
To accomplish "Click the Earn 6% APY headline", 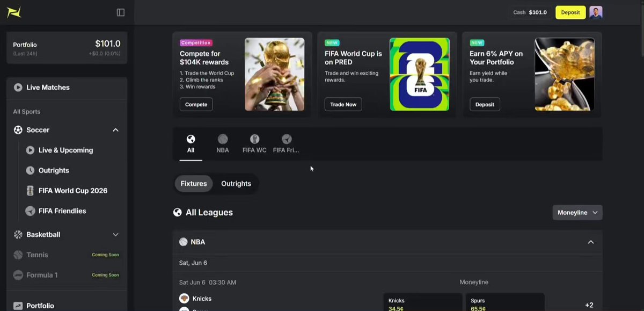I will 496,58.
